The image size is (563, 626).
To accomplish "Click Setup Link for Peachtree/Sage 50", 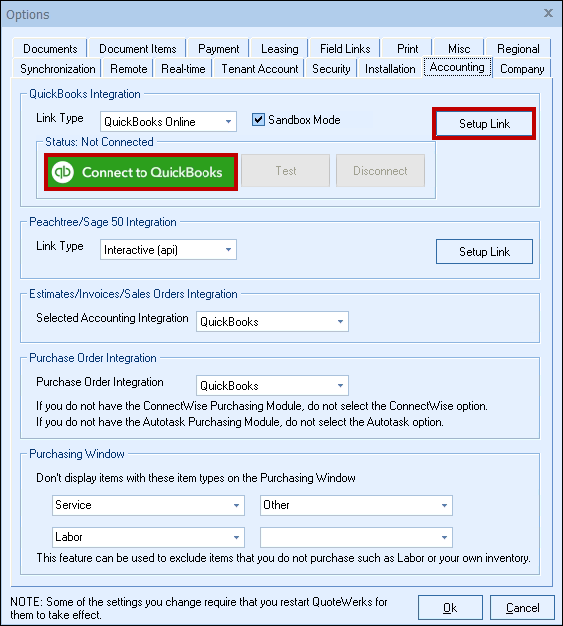I will (484, 252).
